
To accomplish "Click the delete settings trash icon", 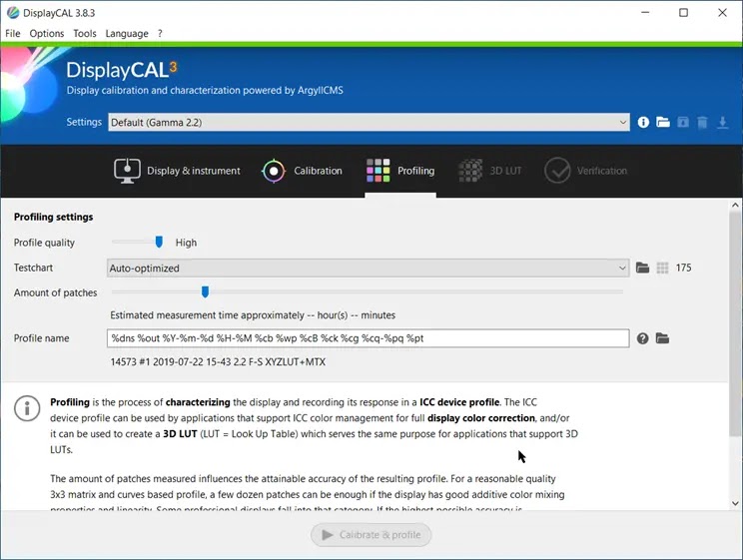I will (702, 122).
